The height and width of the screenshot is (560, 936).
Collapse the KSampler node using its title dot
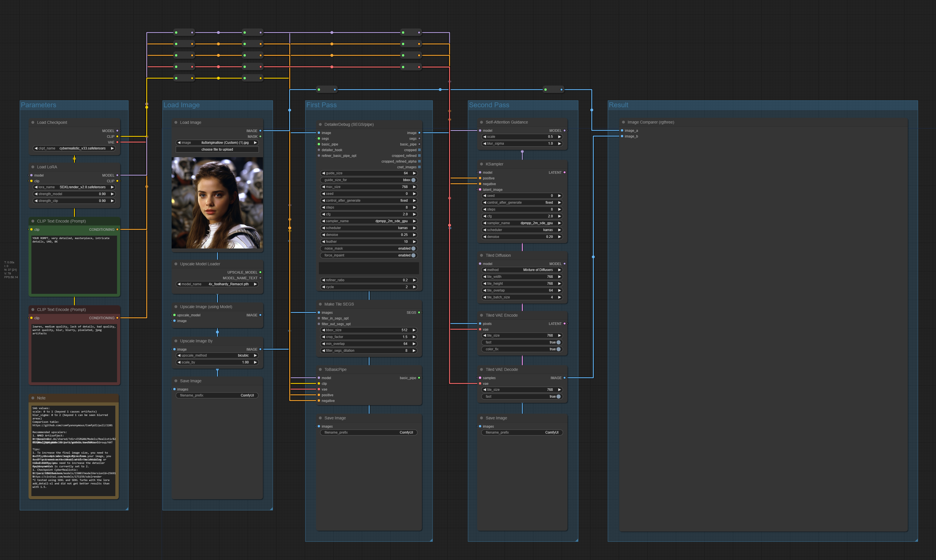pyautogui.click(x=481, y=164)
